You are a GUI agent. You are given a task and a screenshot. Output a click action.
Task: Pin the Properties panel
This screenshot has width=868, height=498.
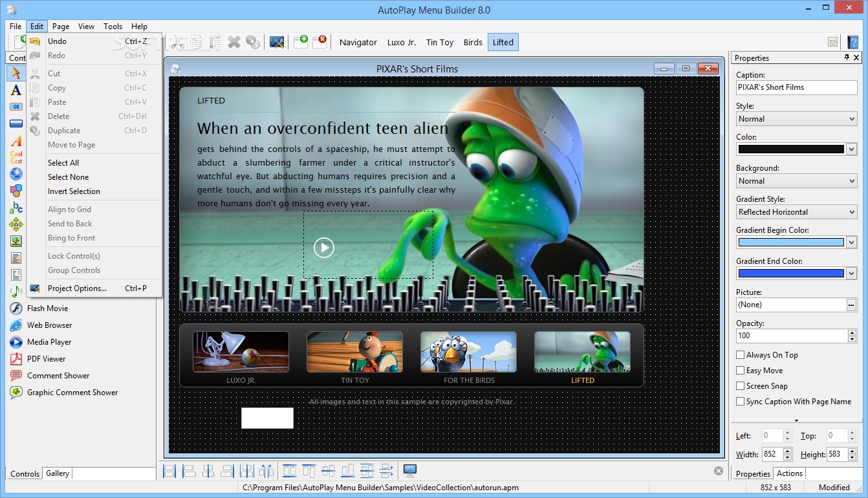pos(847,58)
